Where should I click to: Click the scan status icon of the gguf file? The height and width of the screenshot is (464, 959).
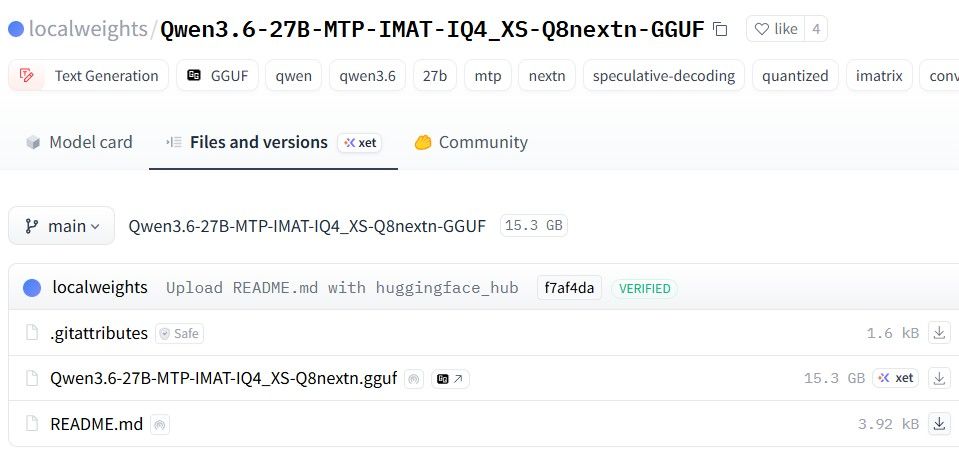coord(414,379)
